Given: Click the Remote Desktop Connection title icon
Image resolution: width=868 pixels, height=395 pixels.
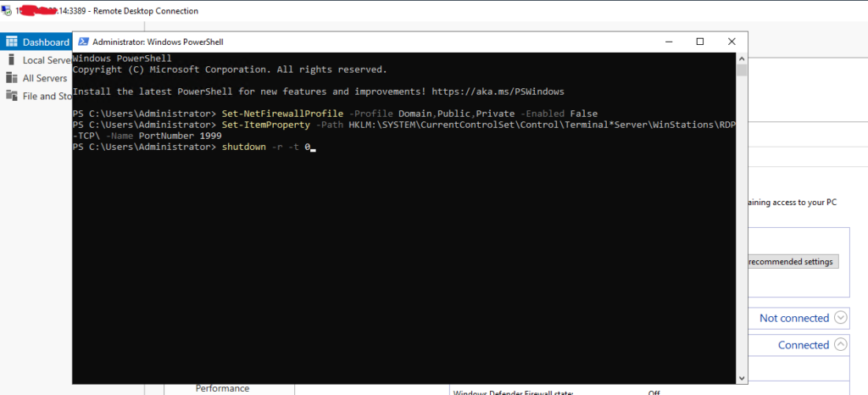Looking at the screenshot, I should tap(8, 11).
